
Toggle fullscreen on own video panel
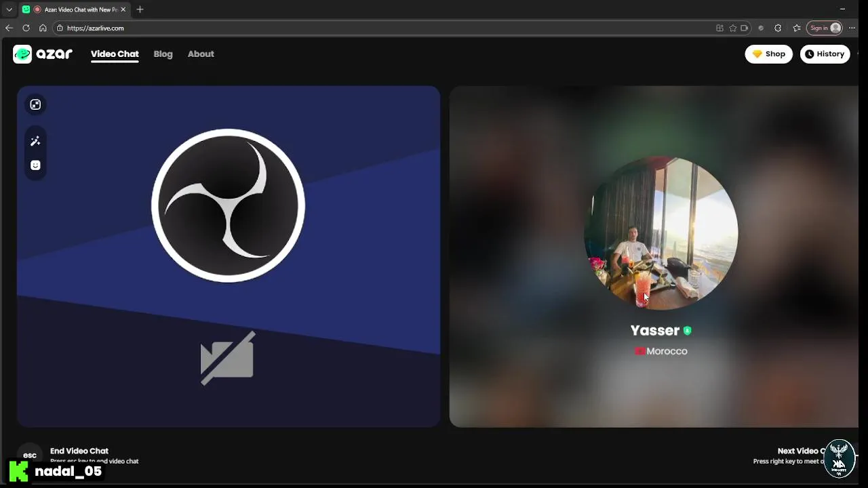(35, 104)
